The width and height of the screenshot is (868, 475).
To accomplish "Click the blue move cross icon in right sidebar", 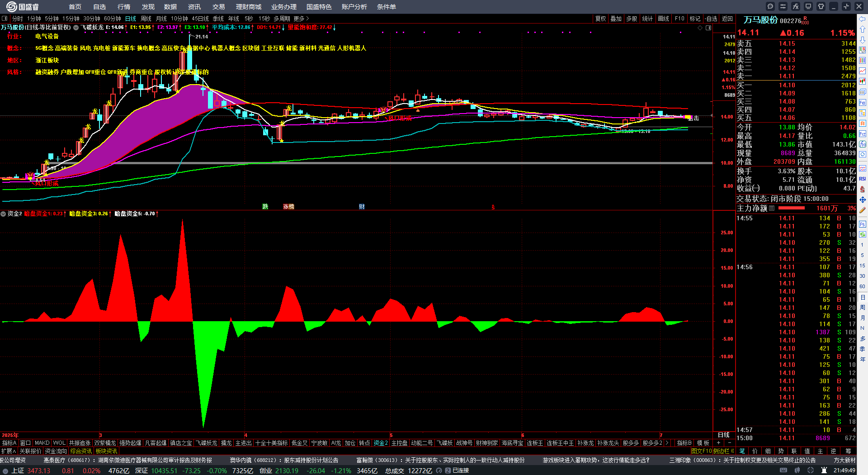I will click(863, 199).
